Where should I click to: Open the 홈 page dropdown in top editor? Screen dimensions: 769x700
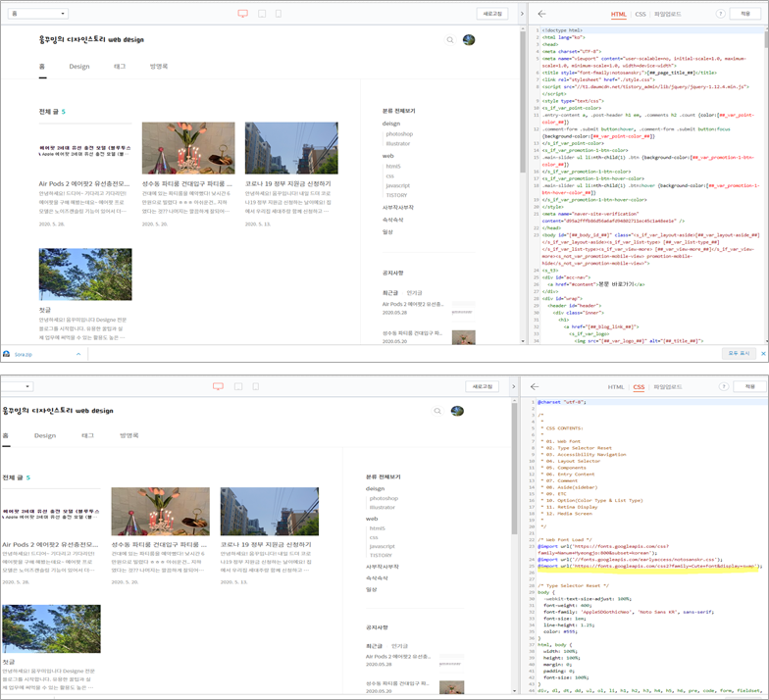37,14
